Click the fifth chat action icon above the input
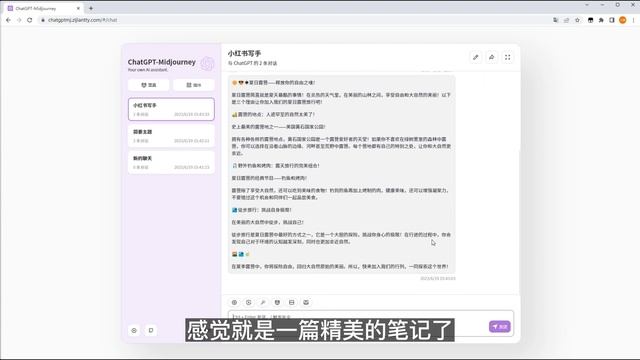Screen dimensions: 640x360 [291, 302]
